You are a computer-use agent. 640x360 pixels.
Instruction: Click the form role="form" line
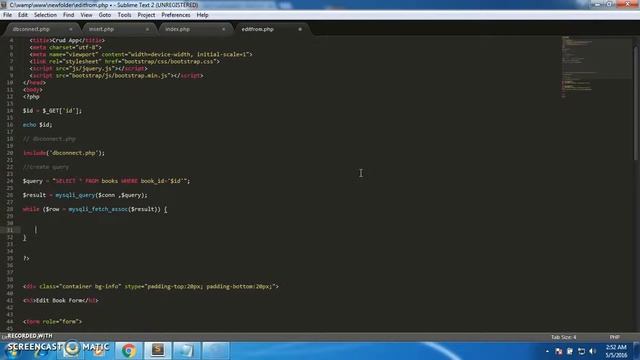[x=52, y=322]
